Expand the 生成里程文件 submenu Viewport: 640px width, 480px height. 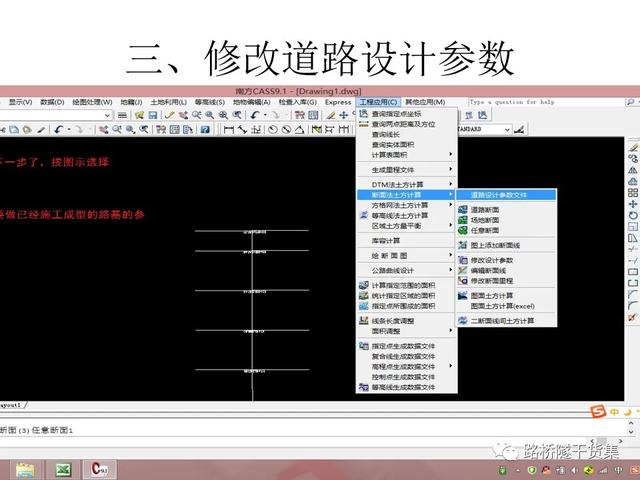tap(451, 169)
